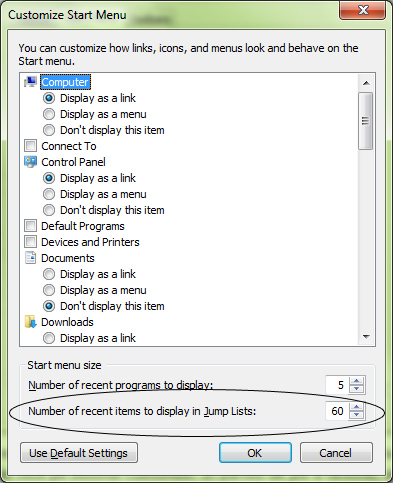Click Use Default Settings button
This screenshot has height=483, width=393.
(x=79, y=453)
